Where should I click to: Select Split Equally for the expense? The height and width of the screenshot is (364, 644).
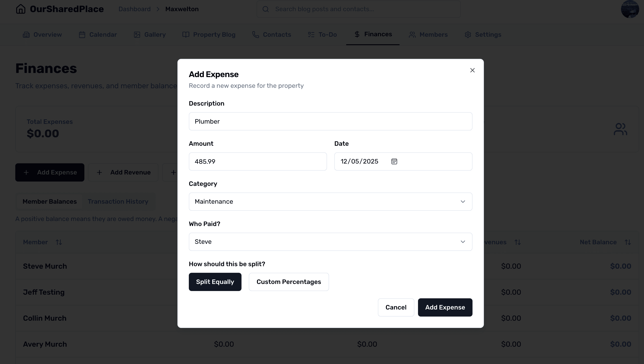coord(215,282)
